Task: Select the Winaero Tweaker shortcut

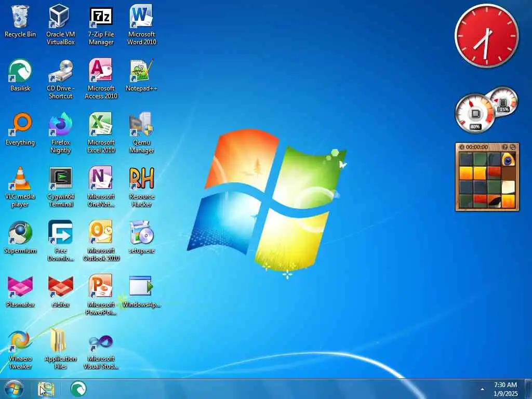Action: (x=20, y=349)
